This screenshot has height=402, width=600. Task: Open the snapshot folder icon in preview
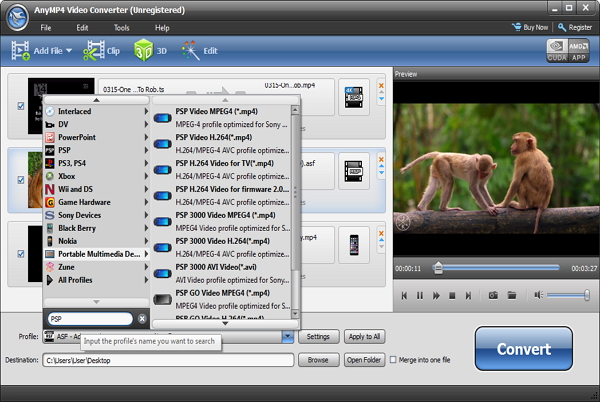coord(511,295)
